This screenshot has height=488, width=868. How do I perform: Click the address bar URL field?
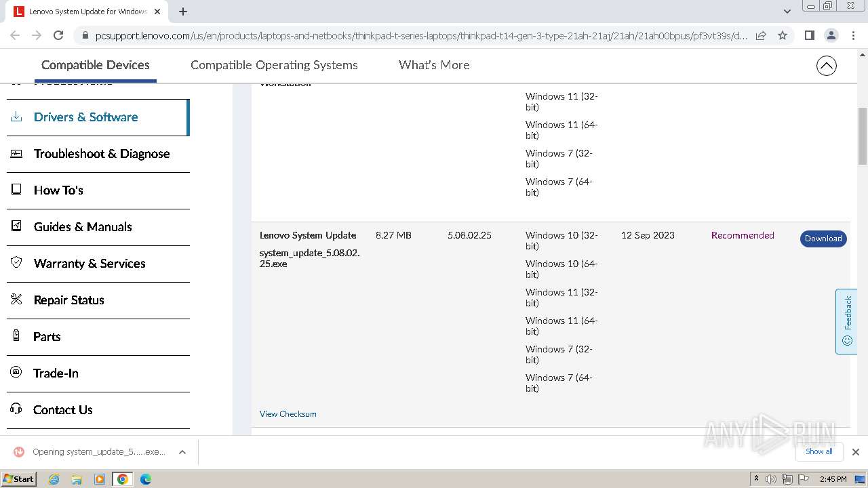(x=421, y=36)
